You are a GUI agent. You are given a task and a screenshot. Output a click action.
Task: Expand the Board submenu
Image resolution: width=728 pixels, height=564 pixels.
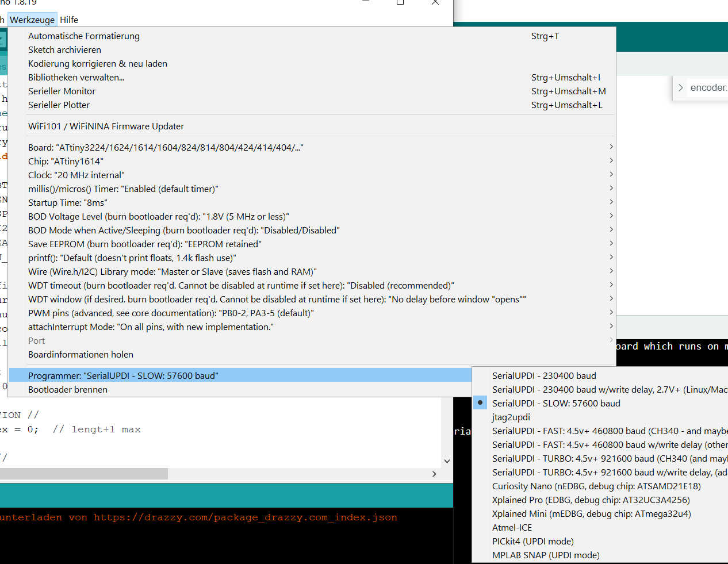tap(166, 147)
